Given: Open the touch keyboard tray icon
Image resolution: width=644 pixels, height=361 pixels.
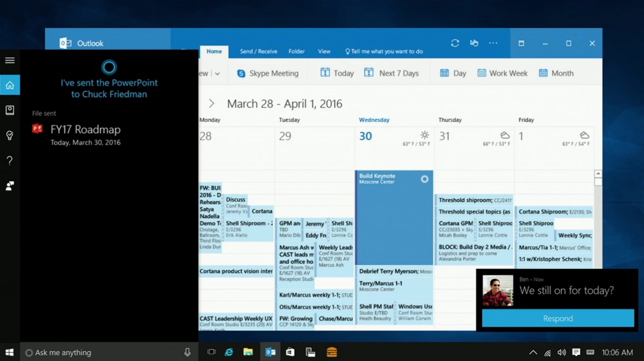Looking at the screenshot, I should 590,352.
